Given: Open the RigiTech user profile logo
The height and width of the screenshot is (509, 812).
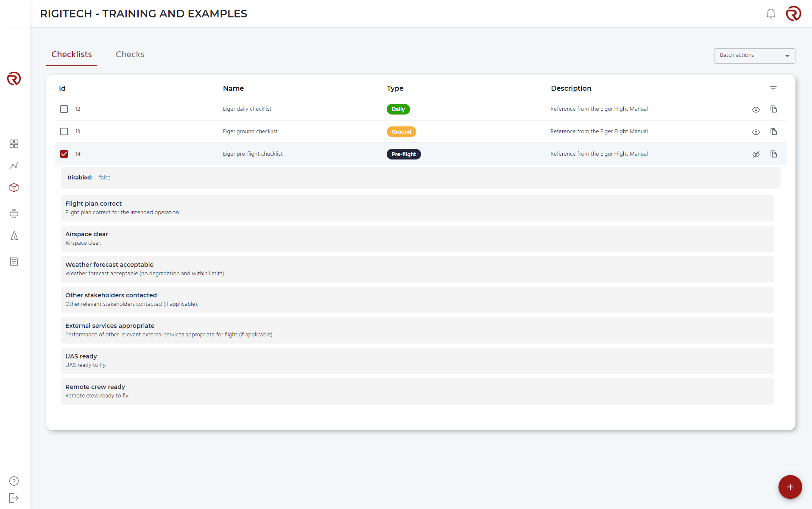Looking at the screenshot, I should (793, 14).
